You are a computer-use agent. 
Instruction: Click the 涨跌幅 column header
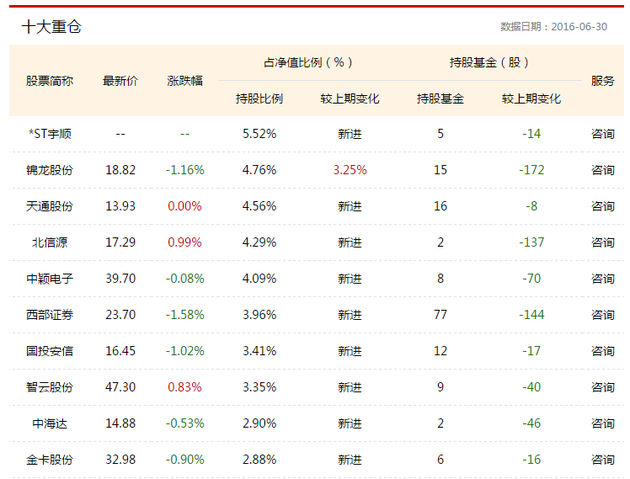(185, 81)
